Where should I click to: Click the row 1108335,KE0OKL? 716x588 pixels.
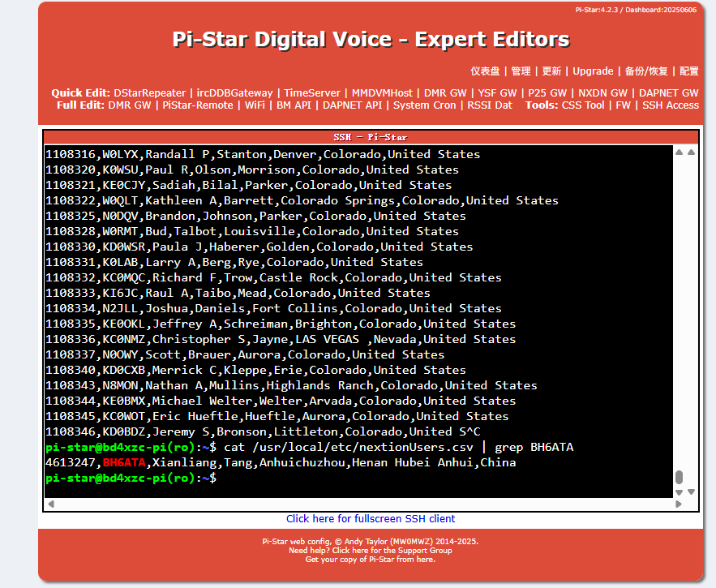click(281, 324)
